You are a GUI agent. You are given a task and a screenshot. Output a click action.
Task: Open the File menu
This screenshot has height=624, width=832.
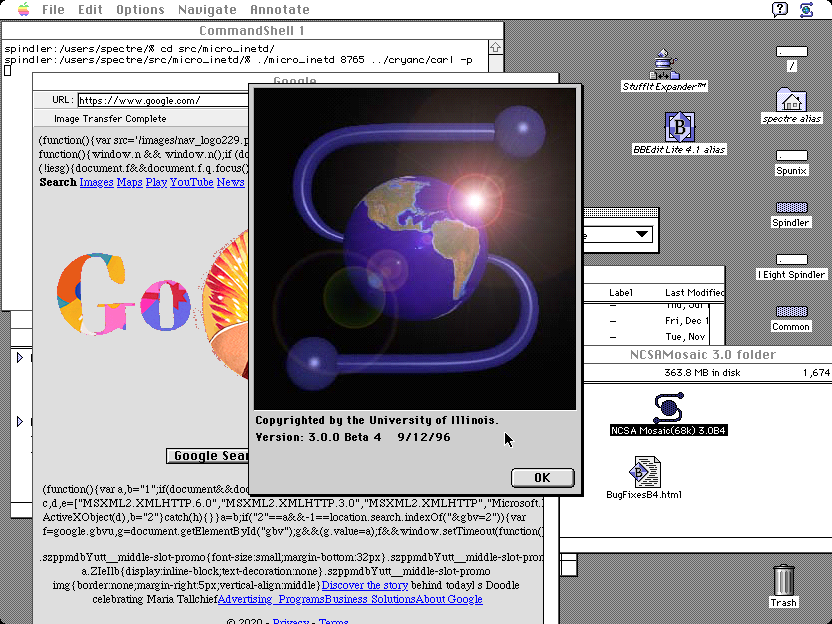tap(53, 10)
